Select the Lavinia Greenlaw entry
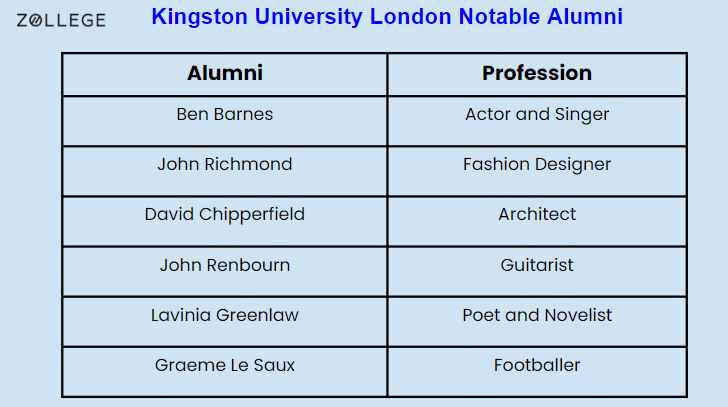This screenshot has height=407, width=728. pos(225,315)
